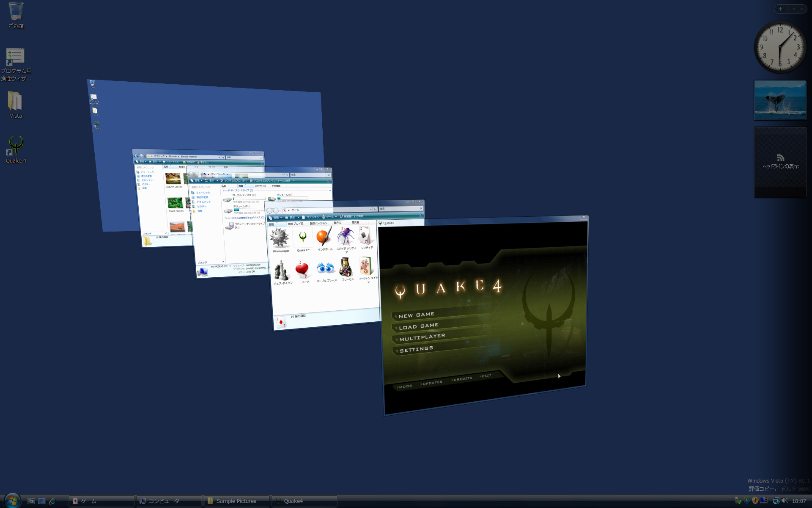Viewport: 812px width, 508px height.
Task: Open the Mahjong Titans tile icon
Action: [365, 266]
